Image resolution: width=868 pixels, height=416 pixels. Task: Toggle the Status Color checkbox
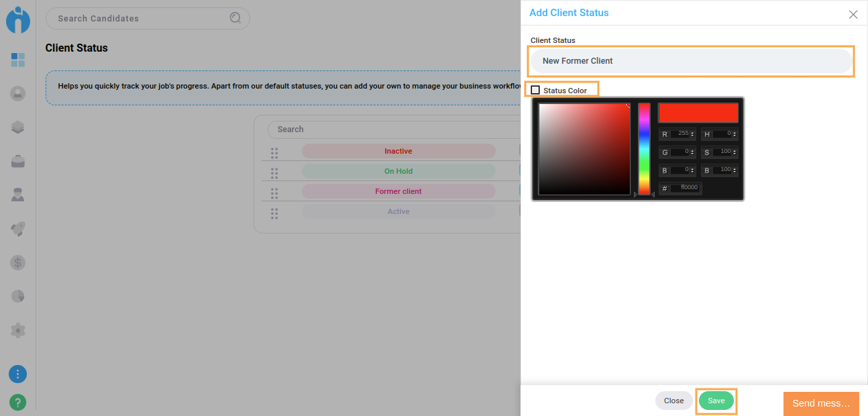click(535, 90)
